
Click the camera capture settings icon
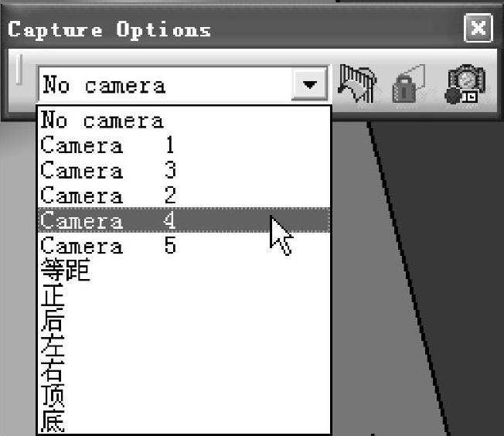tap(465, 83)
